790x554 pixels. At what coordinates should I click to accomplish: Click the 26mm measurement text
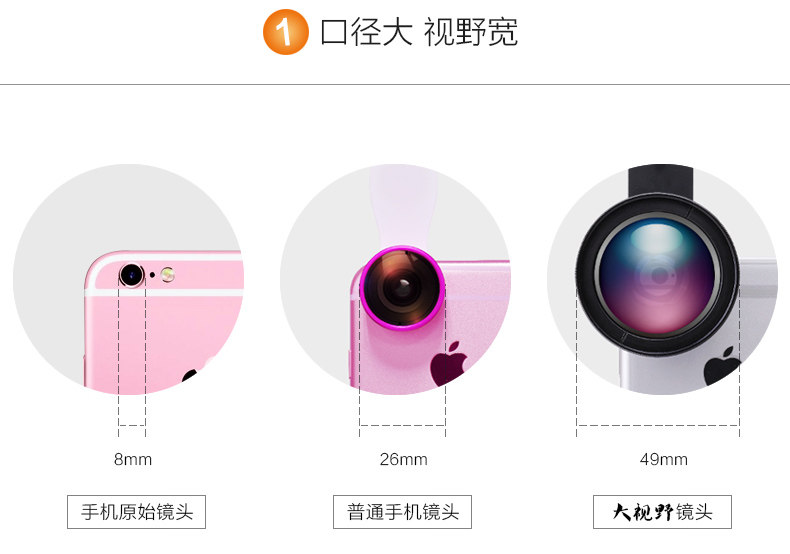[403, 459]
